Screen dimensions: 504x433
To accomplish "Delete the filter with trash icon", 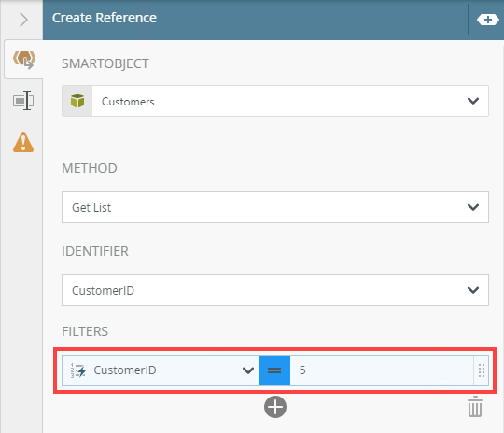I will (x=475, y=407).
